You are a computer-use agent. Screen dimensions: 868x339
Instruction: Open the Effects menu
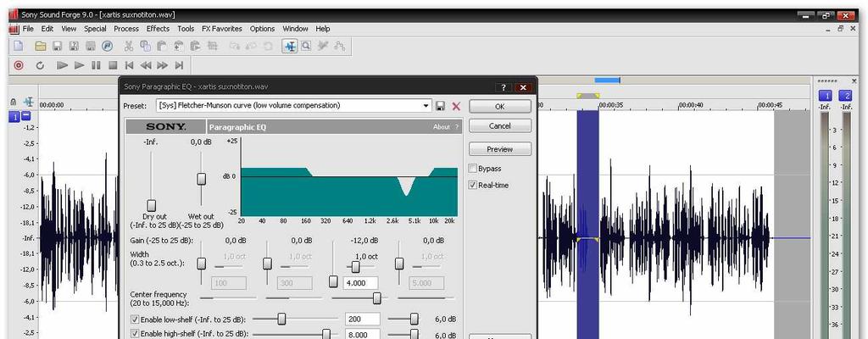click(158, 29)
